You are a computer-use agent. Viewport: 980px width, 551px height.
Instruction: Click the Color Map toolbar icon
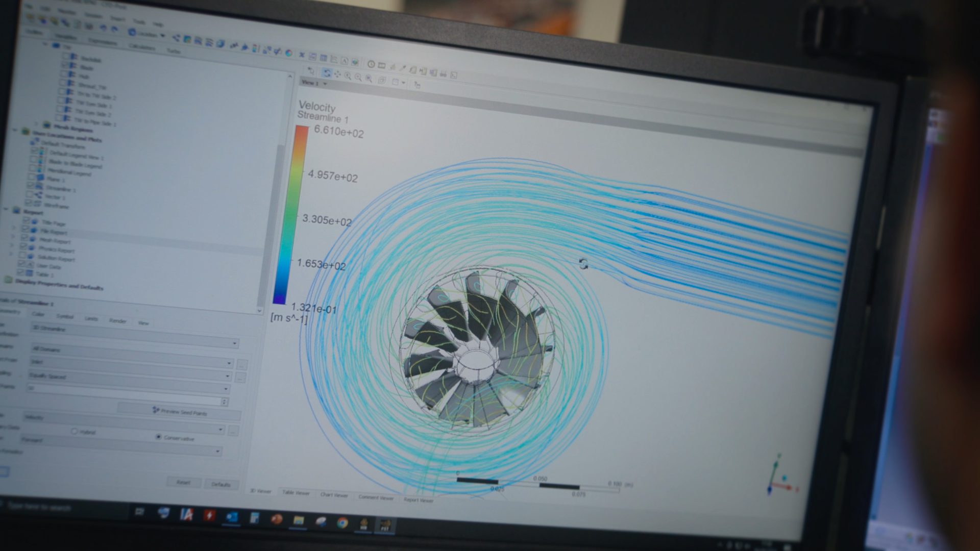(288, 53)
